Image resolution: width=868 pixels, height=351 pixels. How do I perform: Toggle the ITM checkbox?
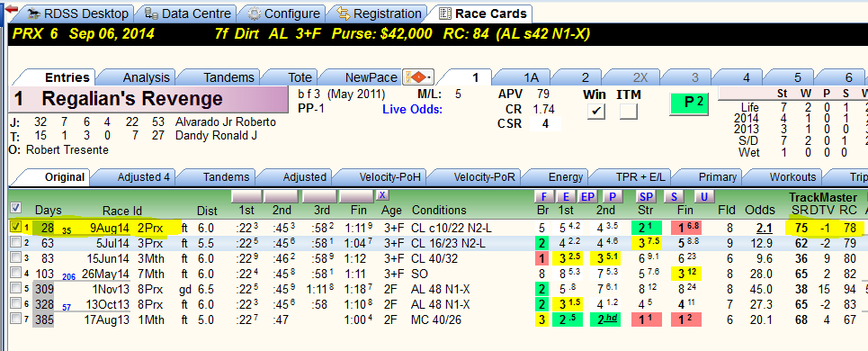(x=629, y=112)
